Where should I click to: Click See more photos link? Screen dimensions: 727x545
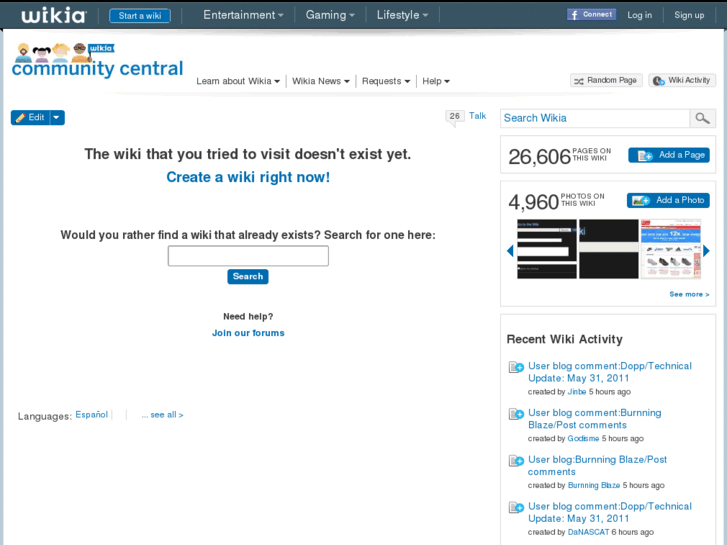click(x=689, y=294)
